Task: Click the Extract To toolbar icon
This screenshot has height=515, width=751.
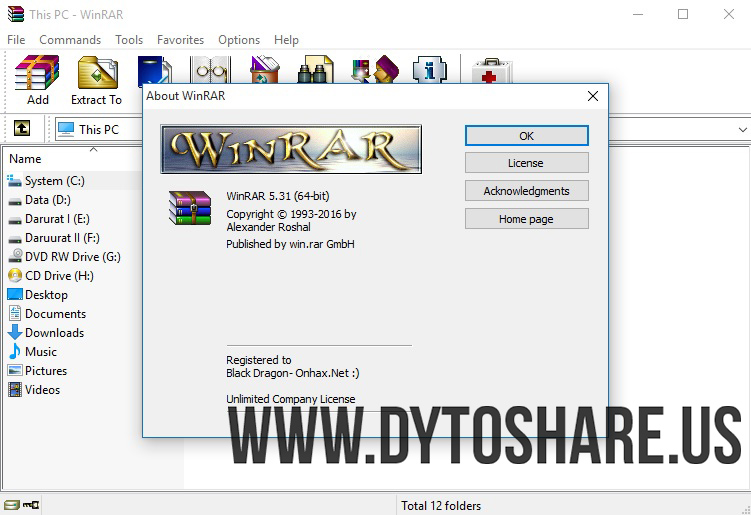Action: 97,73
